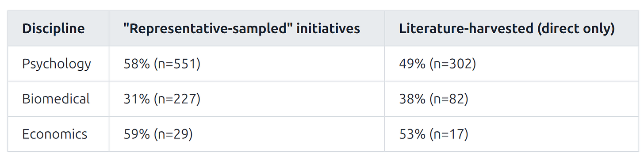Click the 31% (n=227) cell
The width and height of the screenshot is (644, 164).
click(162, 99)
